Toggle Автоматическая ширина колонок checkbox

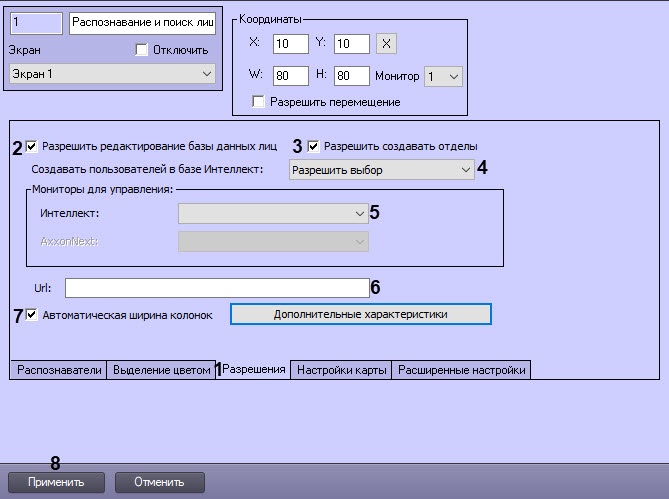32,315
